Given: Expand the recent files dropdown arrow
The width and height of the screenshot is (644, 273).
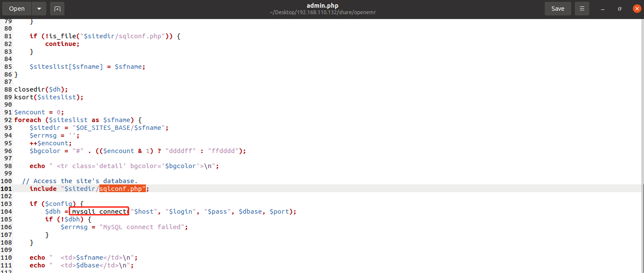Looking at the screenshot, I should 39,9.
